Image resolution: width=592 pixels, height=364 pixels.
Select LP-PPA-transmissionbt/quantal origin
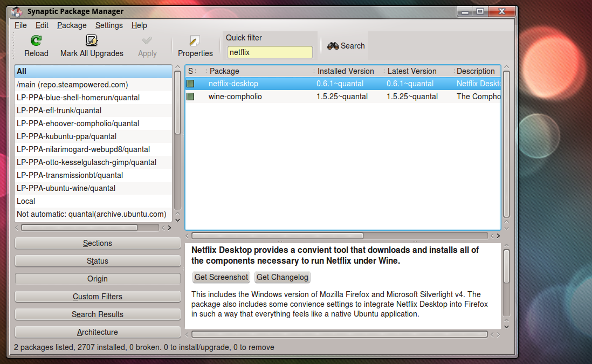tap(93, 175)
